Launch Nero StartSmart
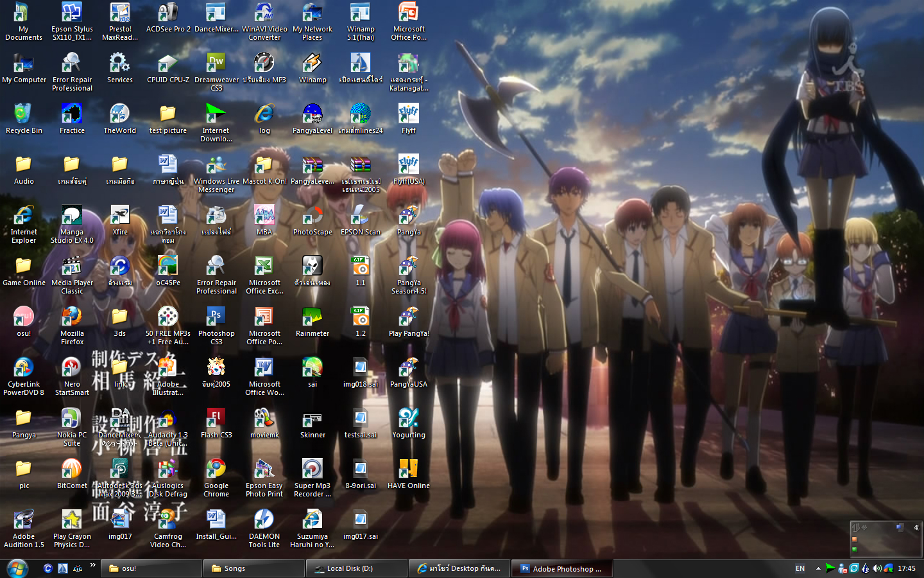The image size is (924, 578). tap(72, 376)
